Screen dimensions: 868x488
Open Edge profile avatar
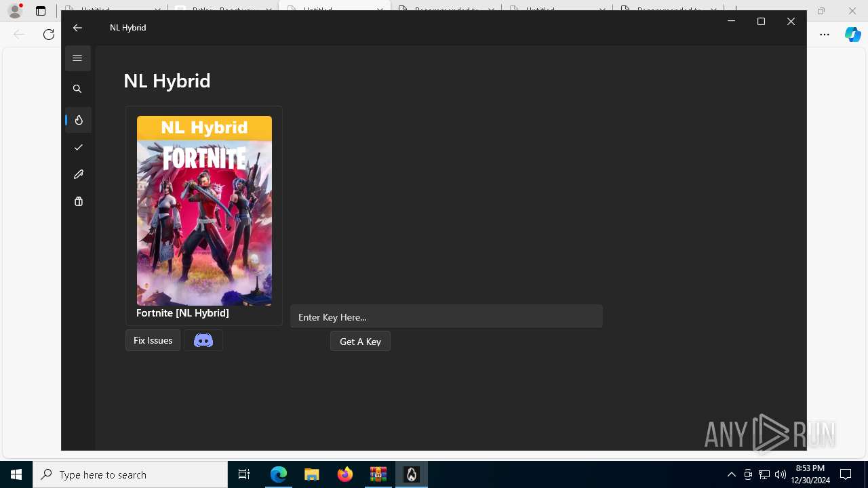pos(15,11)
